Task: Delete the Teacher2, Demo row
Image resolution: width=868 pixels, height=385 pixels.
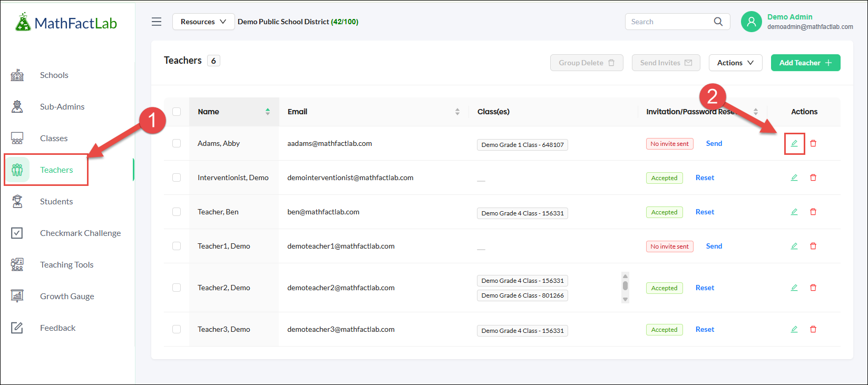Action: pos(813,288)
